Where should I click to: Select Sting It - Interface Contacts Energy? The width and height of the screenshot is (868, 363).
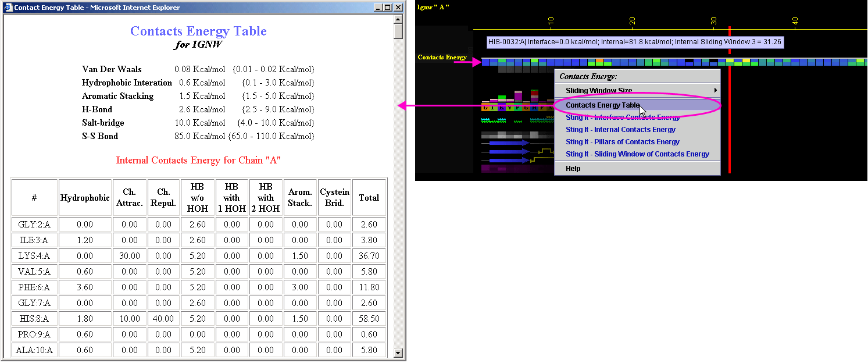coord(637,118)
